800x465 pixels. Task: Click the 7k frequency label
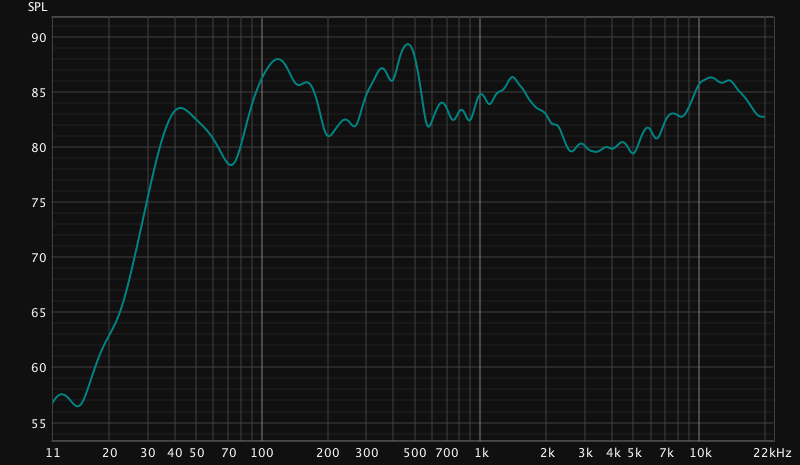tap(666, 453)
